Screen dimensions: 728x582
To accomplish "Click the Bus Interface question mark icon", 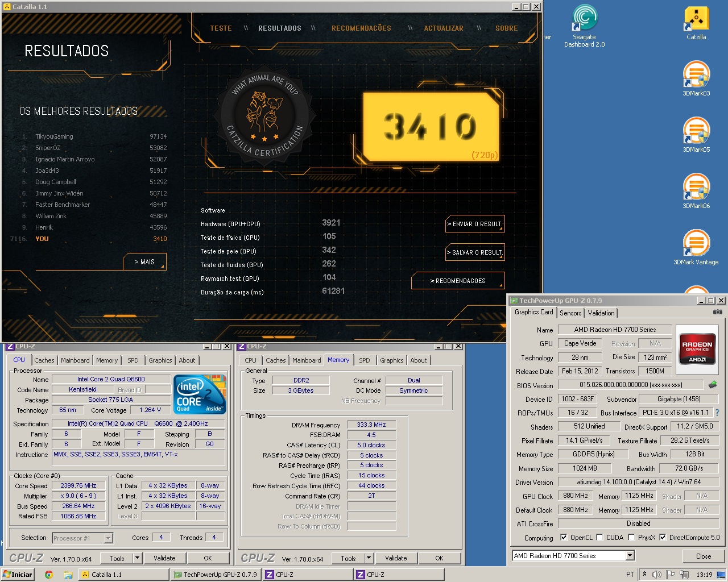I will coord(717,413).
